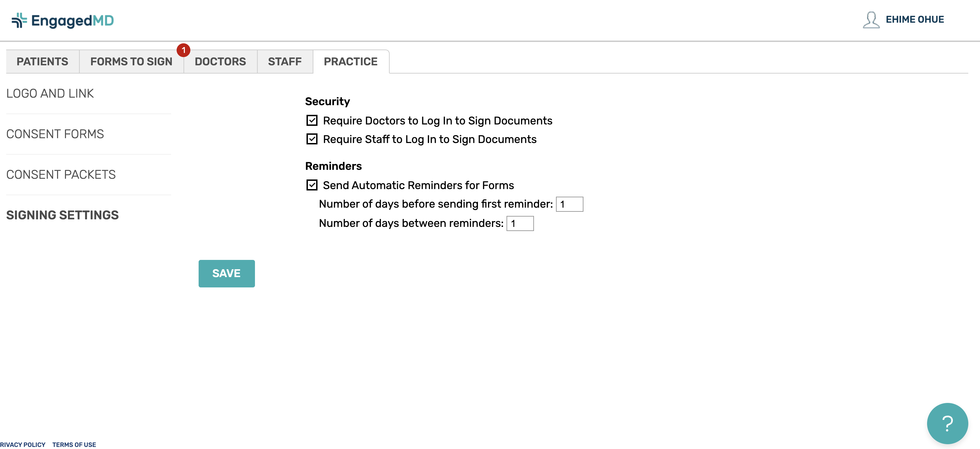Click the red notification badge on Forms to Sign
980x449 pixels.
(183, 50)
